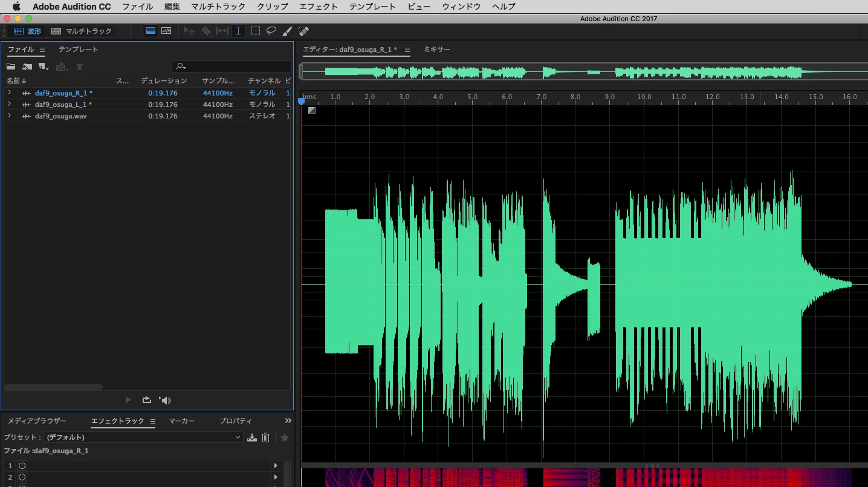
Task: Click trash icon in Files panel toolbar
Action: tap(79, 66)
